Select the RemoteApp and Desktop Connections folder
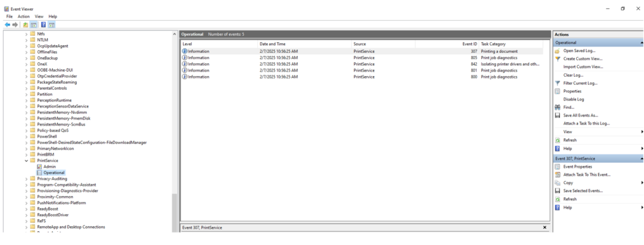This screenshot has height=245, width=644. point(71,227)
